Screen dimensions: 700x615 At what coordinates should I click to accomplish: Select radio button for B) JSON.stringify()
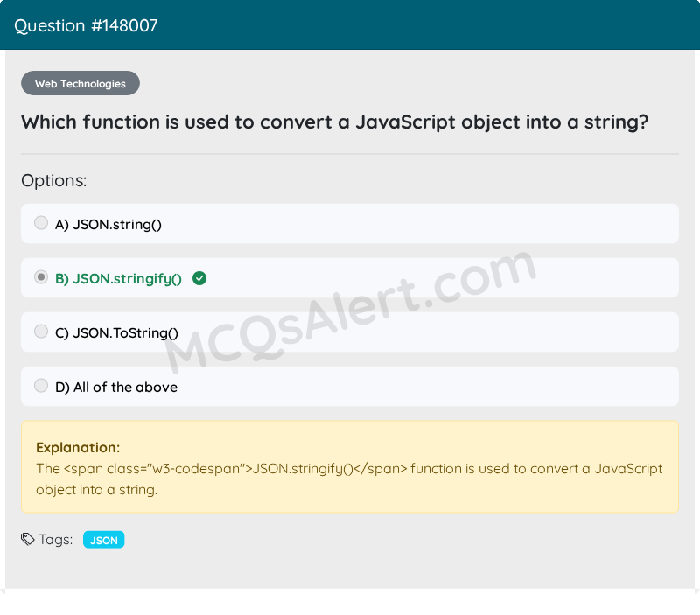click(x=41, y=277)
